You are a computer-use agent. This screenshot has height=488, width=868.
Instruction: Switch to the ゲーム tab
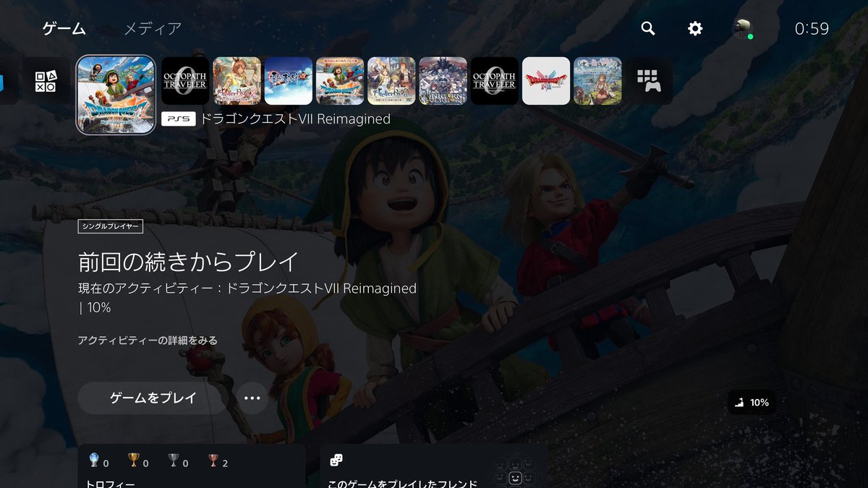pyautogui.click(x=64, y=29)
